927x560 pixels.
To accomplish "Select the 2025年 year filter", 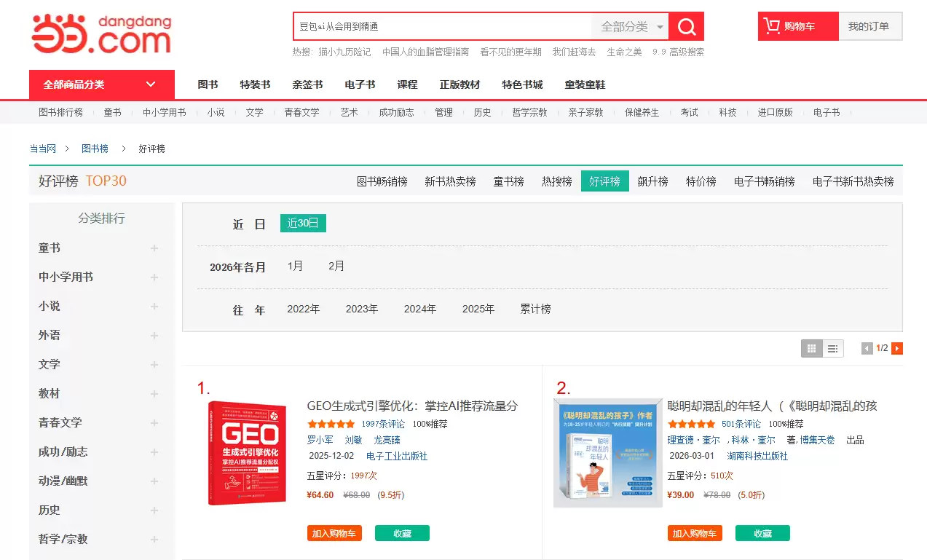I will (x=477, y=309).
